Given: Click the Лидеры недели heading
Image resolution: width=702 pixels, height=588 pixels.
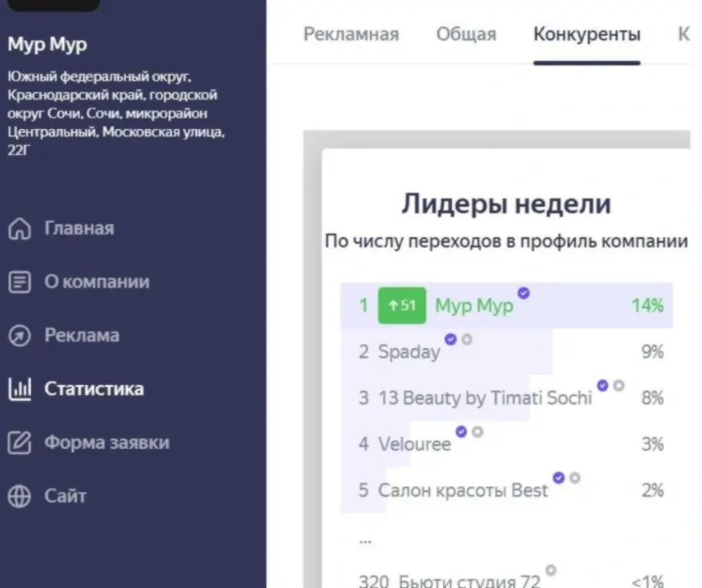Looking at the screenshot, I should tap(507, 204).
